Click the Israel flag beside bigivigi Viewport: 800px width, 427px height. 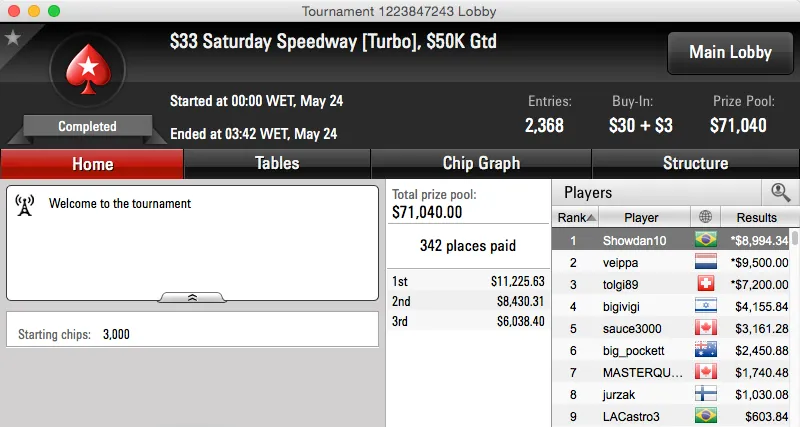click(x=706, y=306)
